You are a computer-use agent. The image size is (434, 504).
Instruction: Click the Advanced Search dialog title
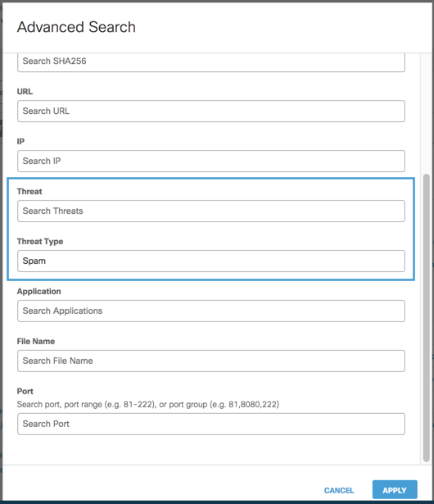pos(76,27)
